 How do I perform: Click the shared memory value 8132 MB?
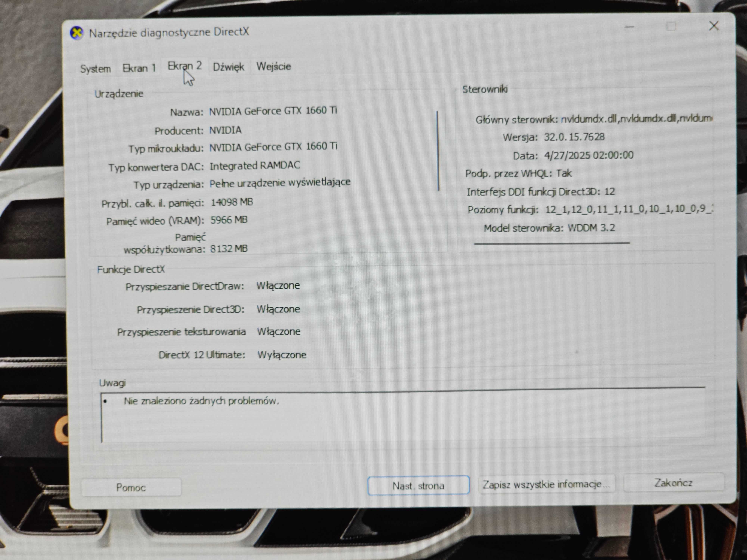229,249
